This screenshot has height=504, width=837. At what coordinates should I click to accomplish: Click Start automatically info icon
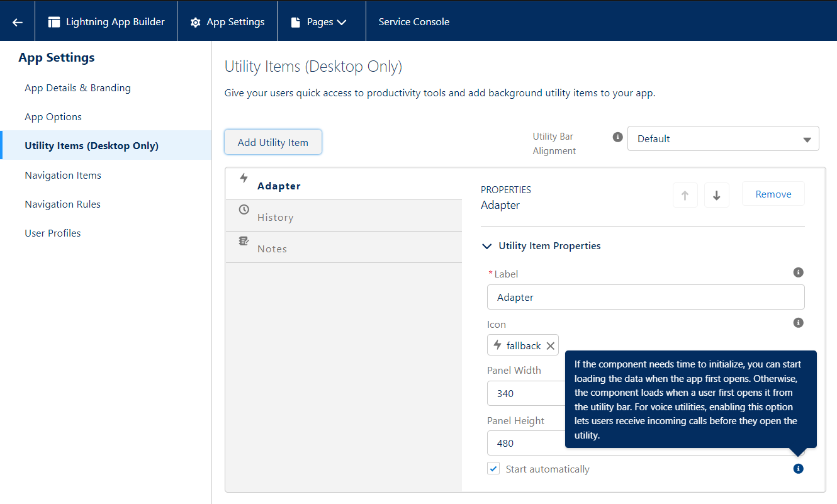[799, 469]
